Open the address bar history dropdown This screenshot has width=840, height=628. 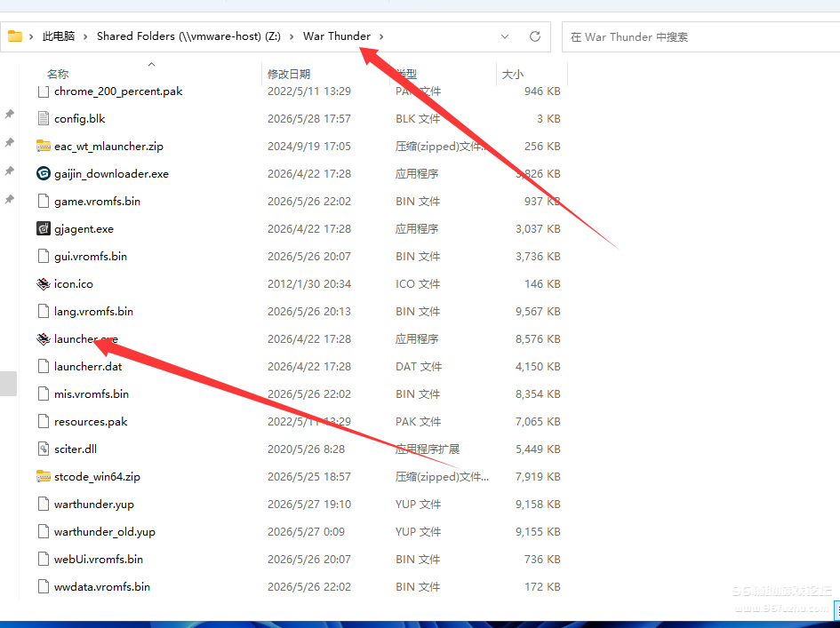[505, 36]
